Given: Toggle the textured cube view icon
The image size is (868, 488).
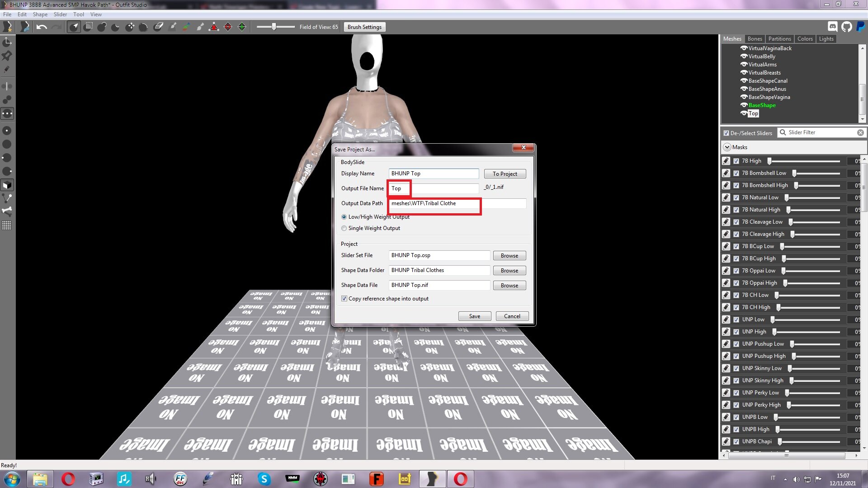Looking at the screenshot, I should coord(7,185).
